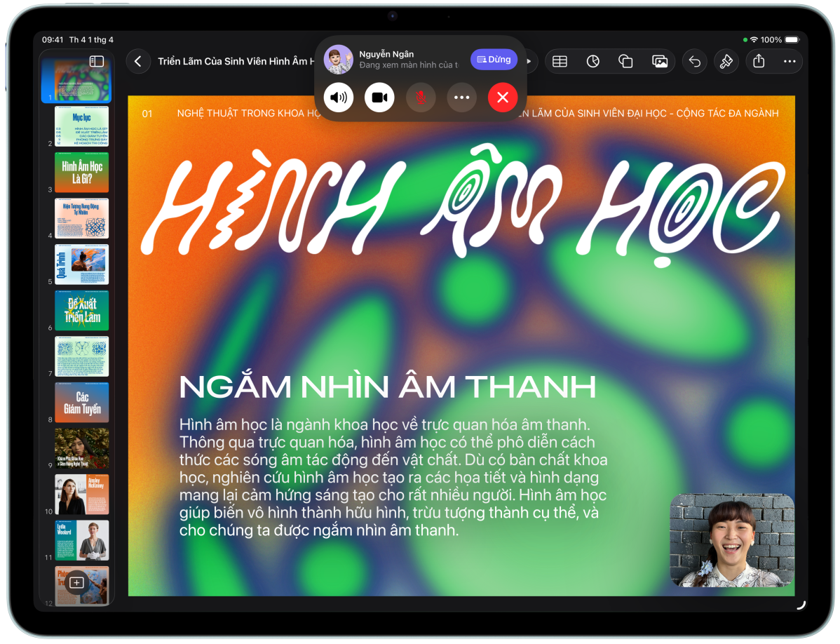The width and height of the screenshot is (840, 644).
Task: Toggle the FaceTime speaker audio output
Action: [339, 98]
